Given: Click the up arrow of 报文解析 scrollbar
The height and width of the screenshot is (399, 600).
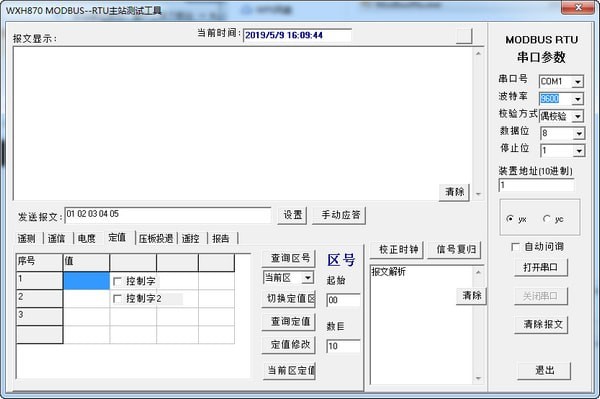Looking at the screenshot, I should pyautogui.click(x=478, y=272).
